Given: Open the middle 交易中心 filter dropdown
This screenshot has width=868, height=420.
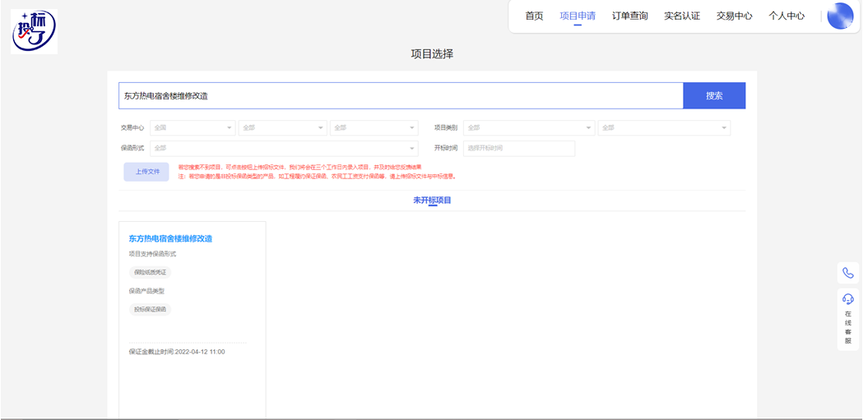Looking at the screenshot, I should point(282,127).
